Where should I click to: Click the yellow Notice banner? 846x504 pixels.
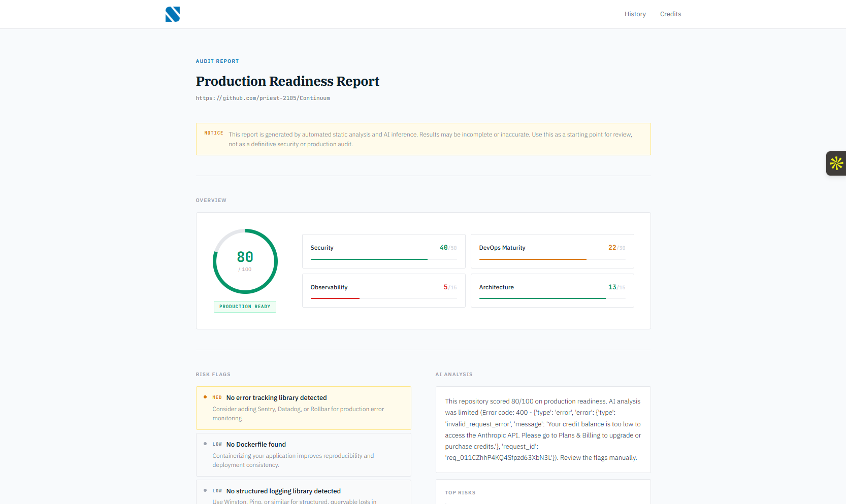(423, 139)
